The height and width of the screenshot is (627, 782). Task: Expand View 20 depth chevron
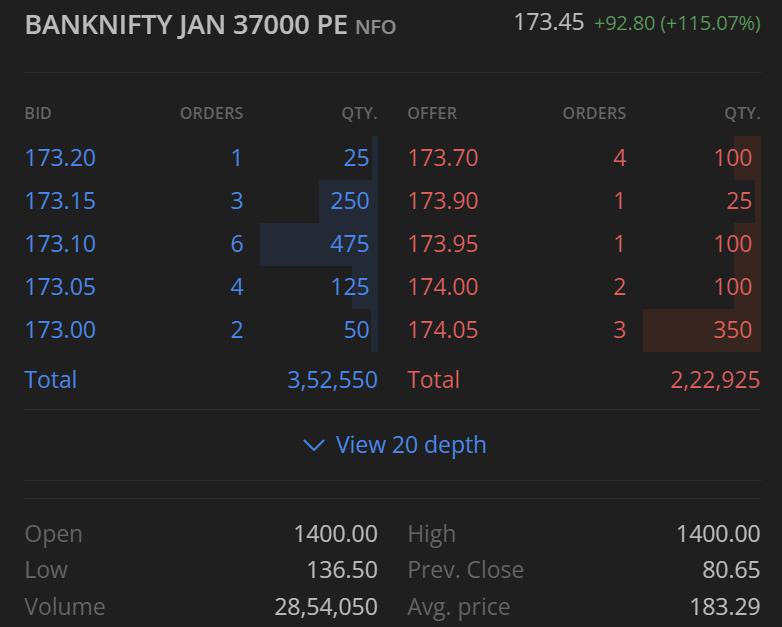314,445
